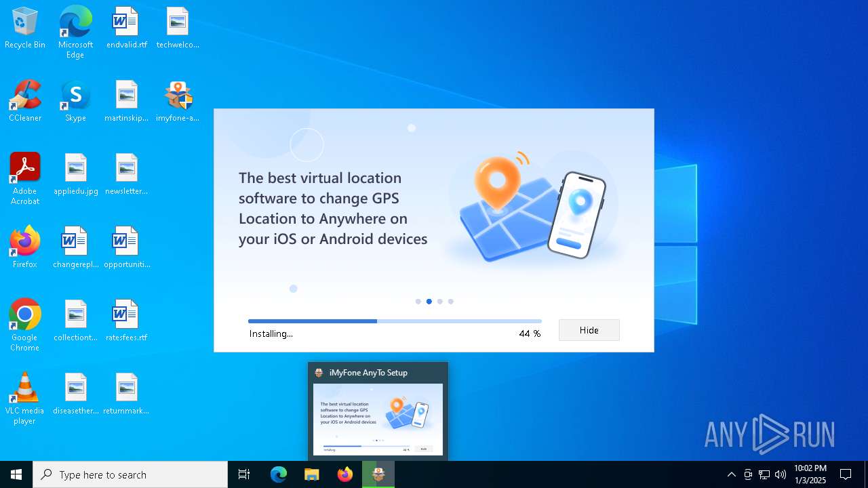Screen dimensions: 868x488
Task: Open the clock showing 10:02 PM
Action: click(810, 474)
